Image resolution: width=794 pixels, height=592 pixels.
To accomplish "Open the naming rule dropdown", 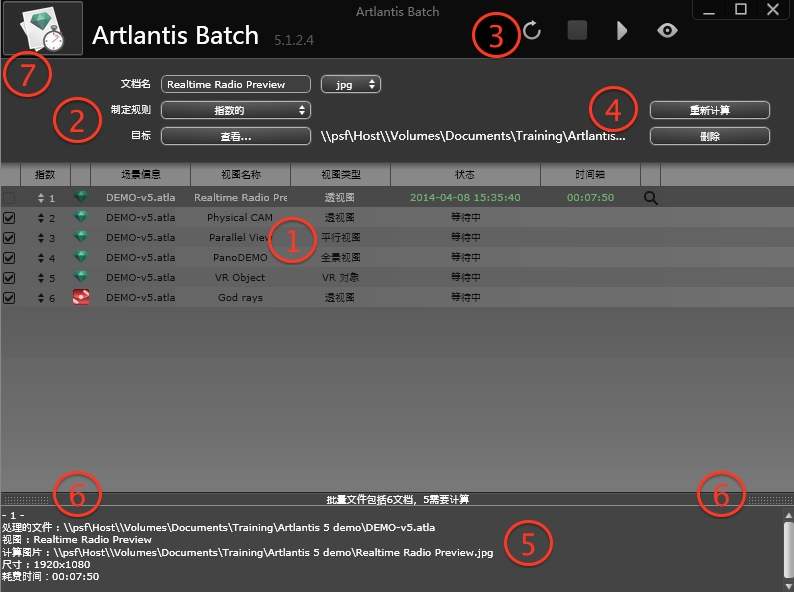I will (235, 110).
